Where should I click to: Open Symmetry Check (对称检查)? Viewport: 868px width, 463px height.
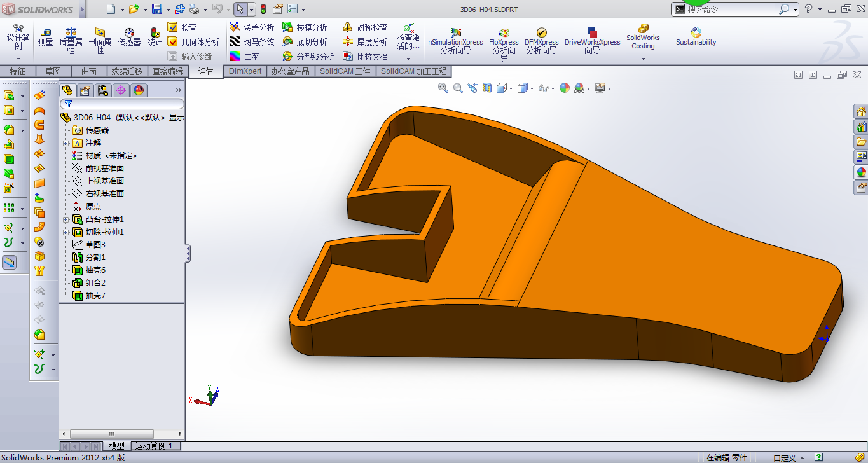click(365, 27)
